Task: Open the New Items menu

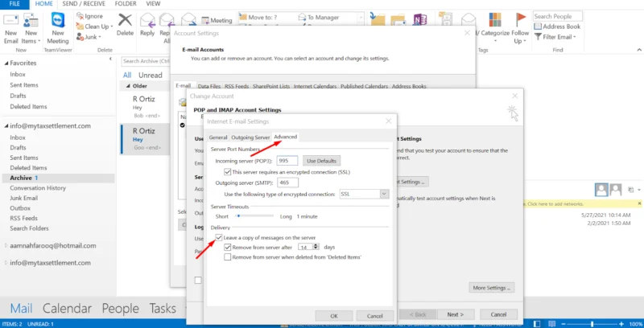Action: (31, 29)
